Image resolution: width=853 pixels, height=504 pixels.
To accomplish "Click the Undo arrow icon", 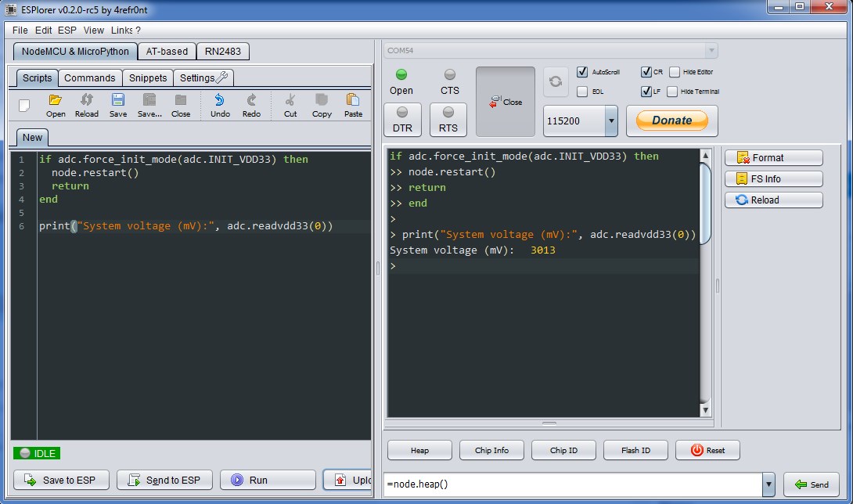I will pos(220,100).
